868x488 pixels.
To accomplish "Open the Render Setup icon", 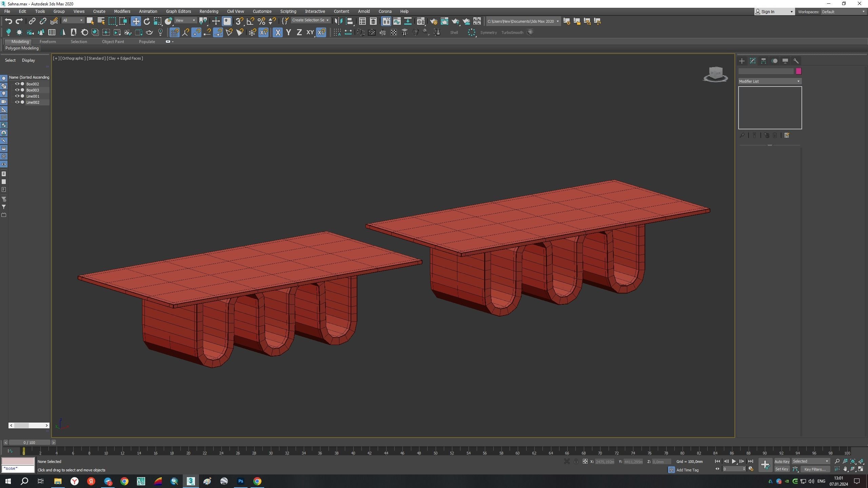I will click(x=433, y=21).
